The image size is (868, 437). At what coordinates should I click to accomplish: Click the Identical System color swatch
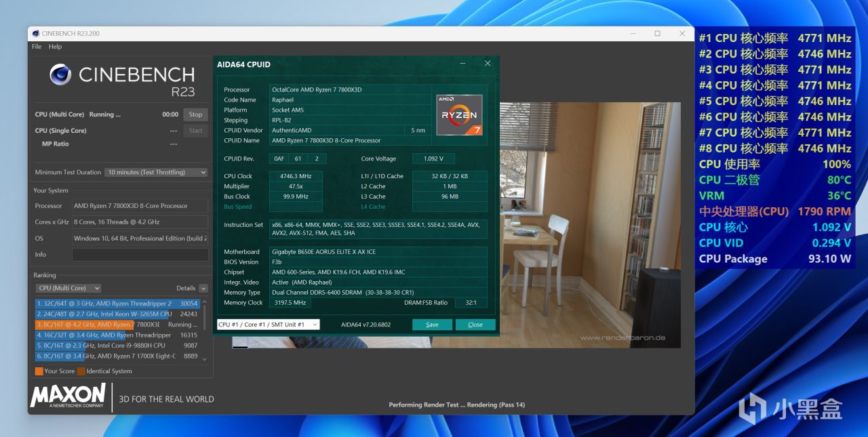tap(81, 371)
